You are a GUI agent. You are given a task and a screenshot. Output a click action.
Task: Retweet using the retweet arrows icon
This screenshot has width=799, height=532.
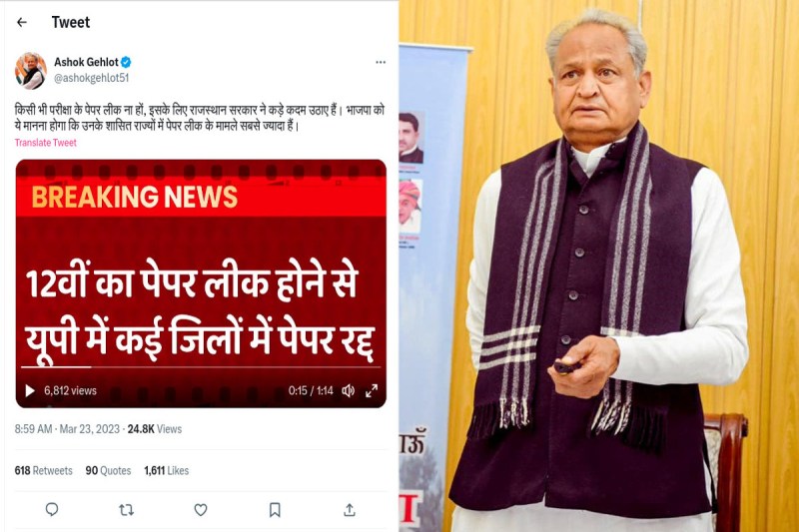click(x=126, y=509)
